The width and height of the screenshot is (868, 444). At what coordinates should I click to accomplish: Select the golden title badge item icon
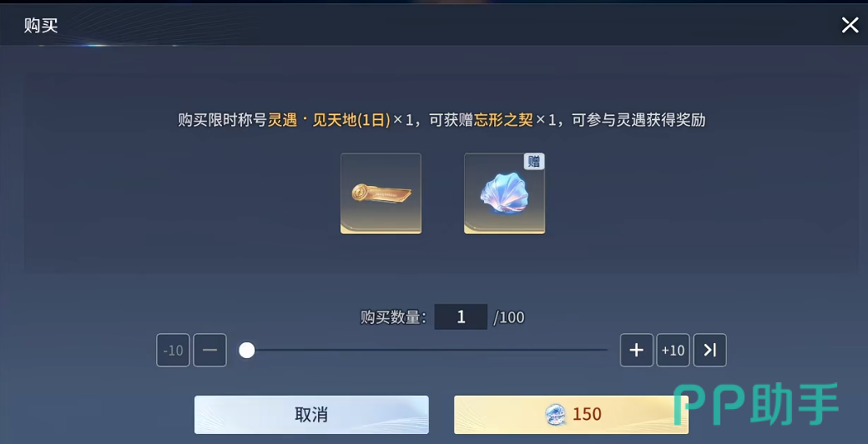click(381, 194)
